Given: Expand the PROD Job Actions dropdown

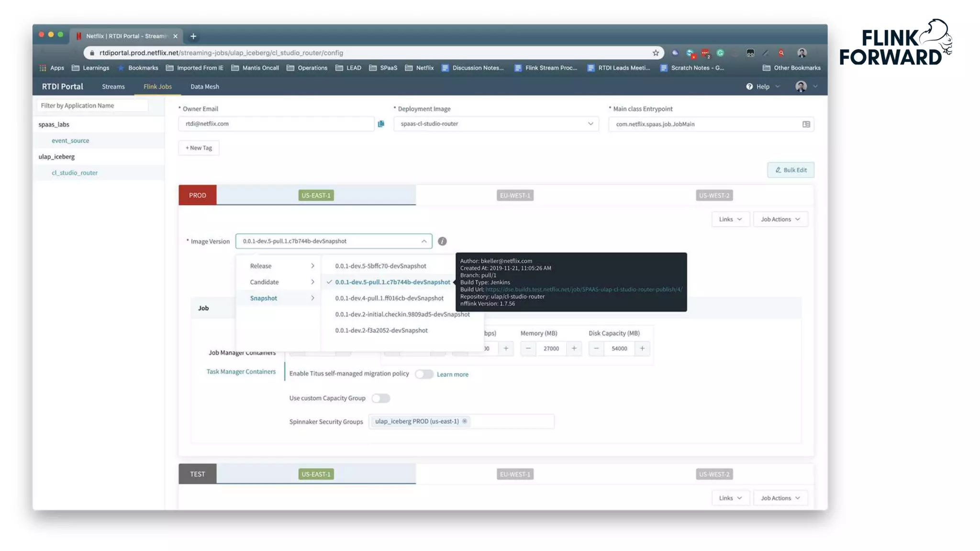Looking at the screenshot, I should click(x=780, y=219).
